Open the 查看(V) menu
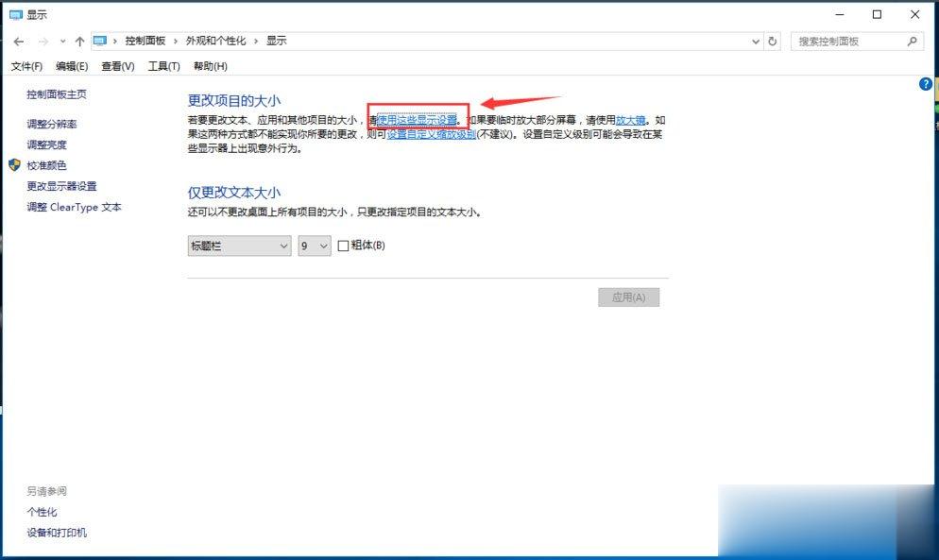The height and width of the screenshot is (560, 939). pyautogui.click(x=116, y=66)
